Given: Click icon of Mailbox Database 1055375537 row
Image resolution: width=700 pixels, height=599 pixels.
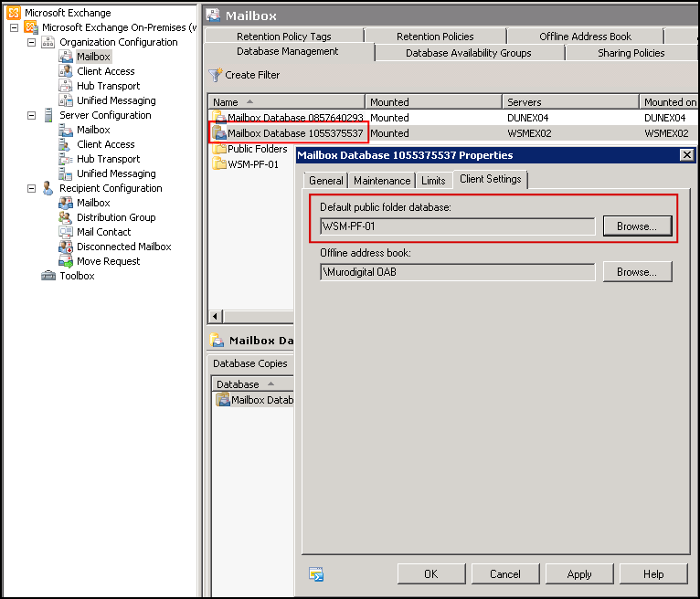Looking at the screenshot, I should [x=219, y=133].
